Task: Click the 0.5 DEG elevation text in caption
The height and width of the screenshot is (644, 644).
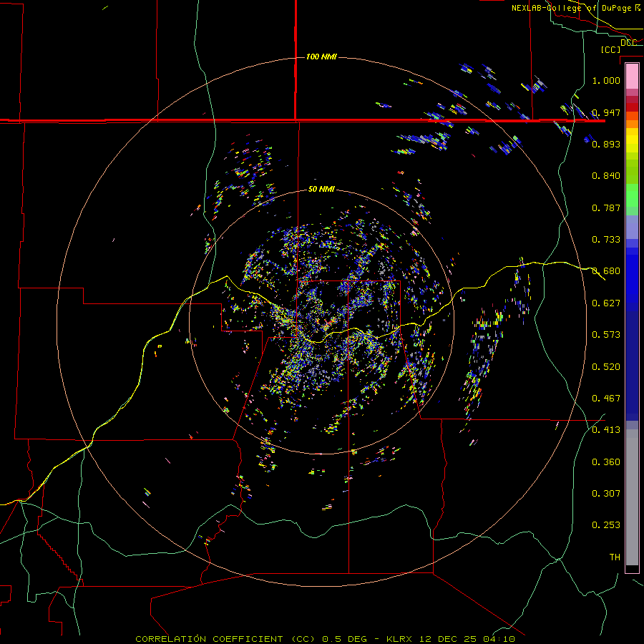Action: 345,639
